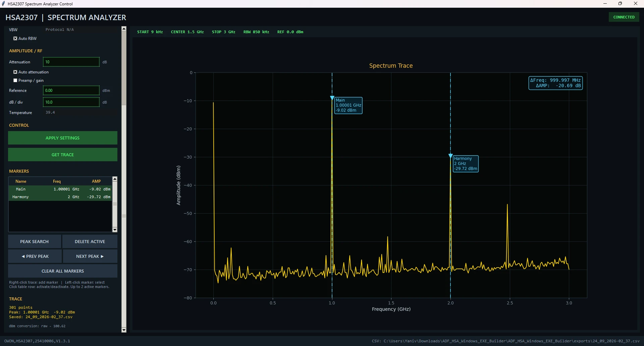
Task: Jump to next peak with NEXT PEAK
Action: tap(90, 256)
